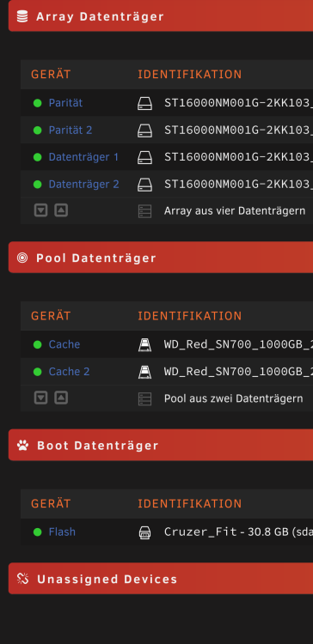
Task: Click the Unassigned Devices section header
Action: tap(161, 578)
